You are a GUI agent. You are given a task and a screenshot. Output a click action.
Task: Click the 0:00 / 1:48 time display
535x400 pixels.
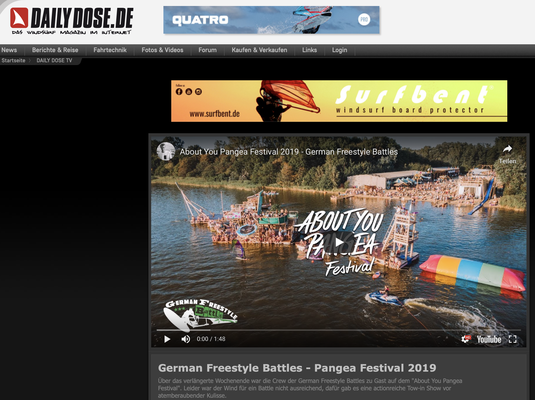(211, 339)
